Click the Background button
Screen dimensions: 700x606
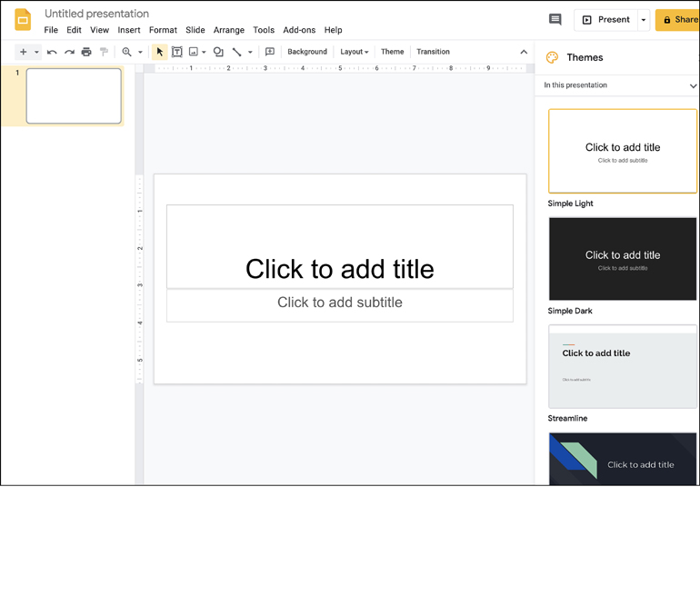pos(307,52)
